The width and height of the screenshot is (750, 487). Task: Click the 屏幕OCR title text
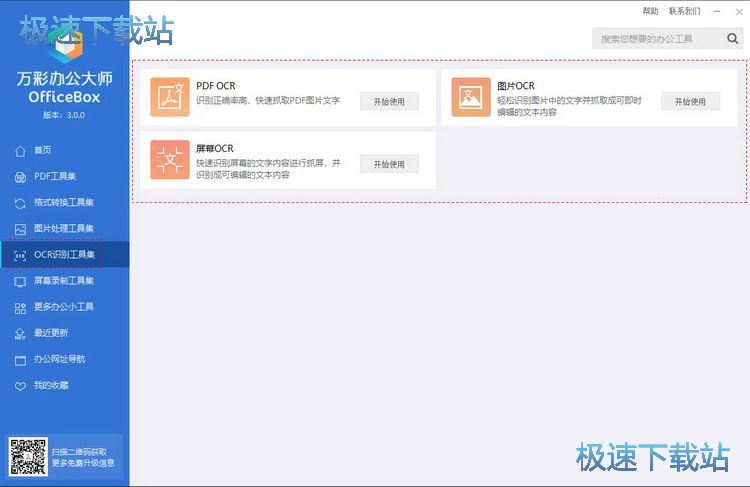tap(215, 149)
